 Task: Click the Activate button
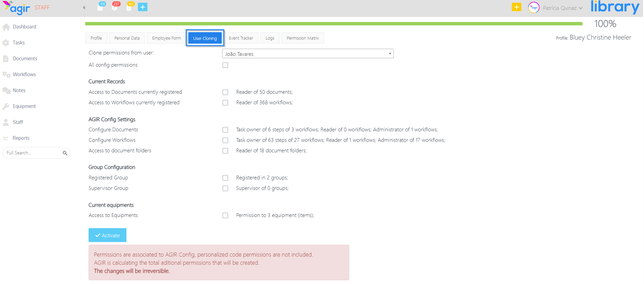tap(108, 235)
